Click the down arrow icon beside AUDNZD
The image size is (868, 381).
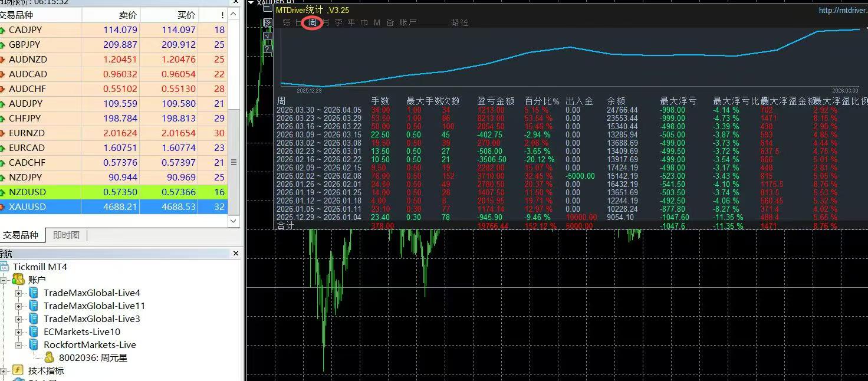pos(3,60)
